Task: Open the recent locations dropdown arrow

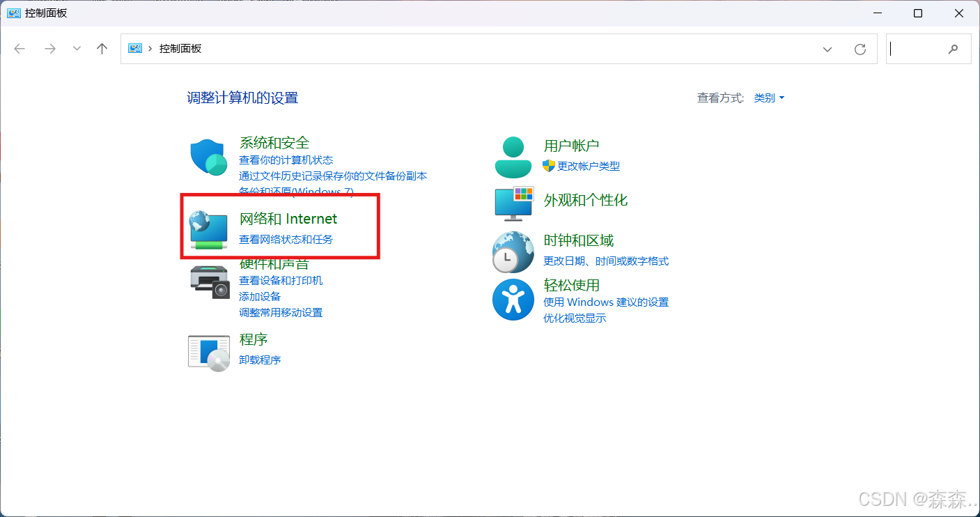Action: tap(77, 49)
